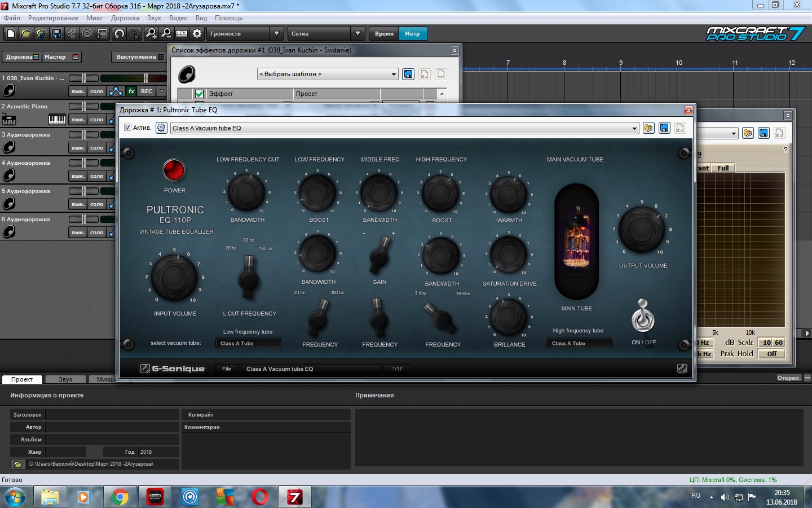Click the OUTPUT VOLUME knob
Screen dimensions: 812x508
(642, 229)
